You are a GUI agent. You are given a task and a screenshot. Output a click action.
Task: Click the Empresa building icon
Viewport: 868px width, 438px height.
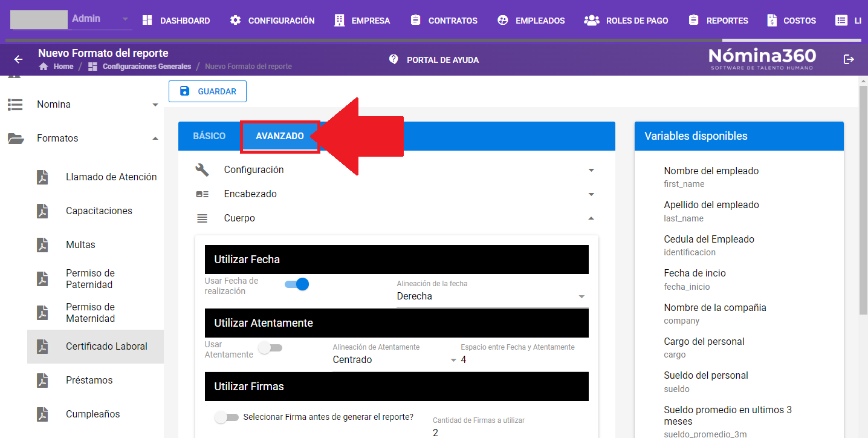[340, 20]
